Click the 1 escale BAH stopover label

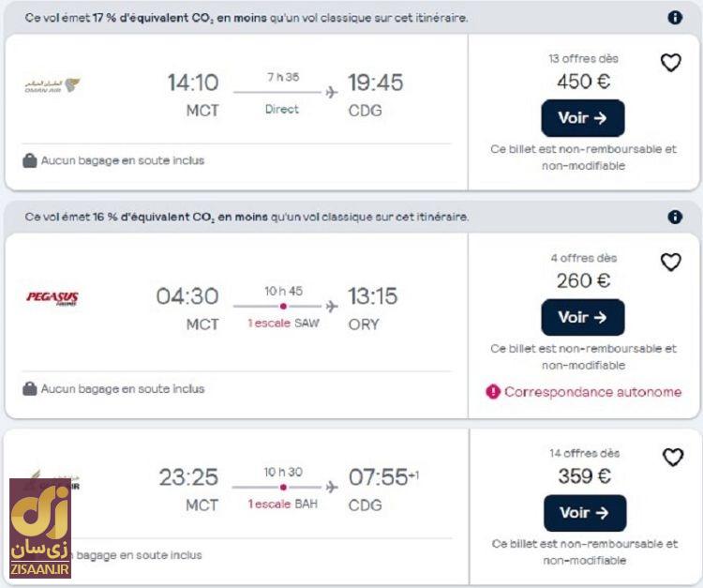283,505
